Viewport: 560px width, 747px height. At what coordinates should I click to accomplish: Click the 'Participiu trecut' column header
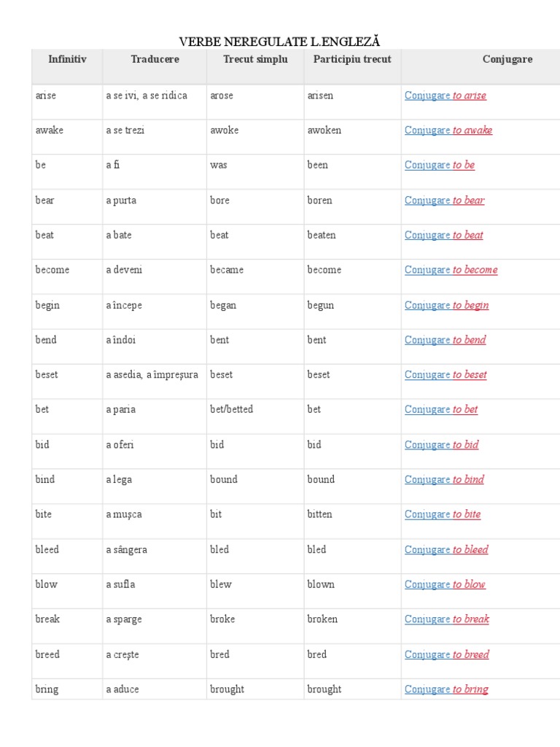pos(352,60)
